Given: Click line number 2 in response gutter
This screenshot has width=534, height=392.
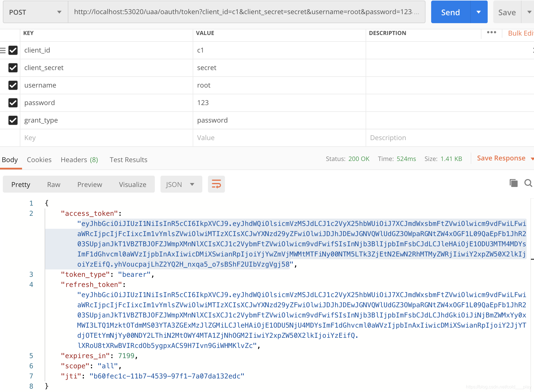Looking at the screenshot, I should [x=31, y=214].
